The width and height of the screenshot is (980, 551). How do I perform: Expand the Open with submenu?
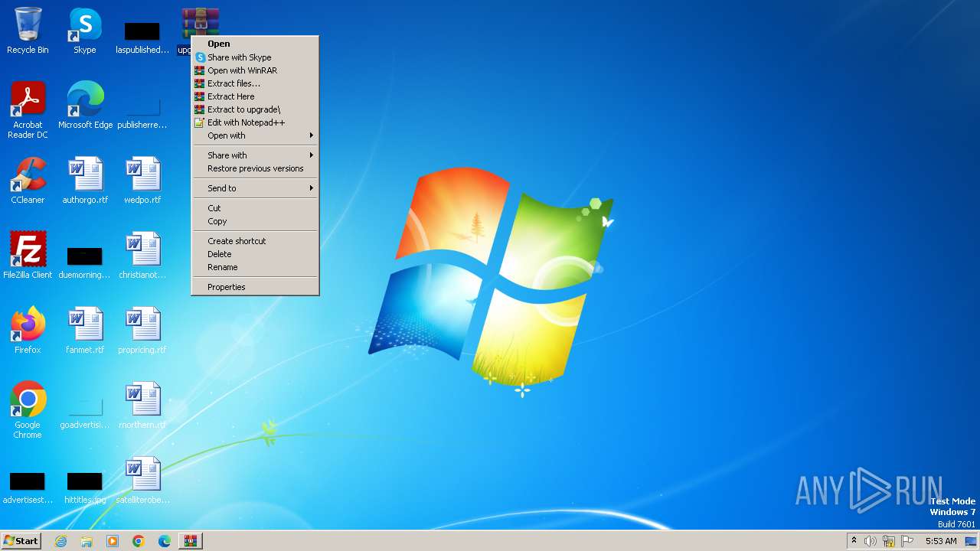tap(255, 135)
